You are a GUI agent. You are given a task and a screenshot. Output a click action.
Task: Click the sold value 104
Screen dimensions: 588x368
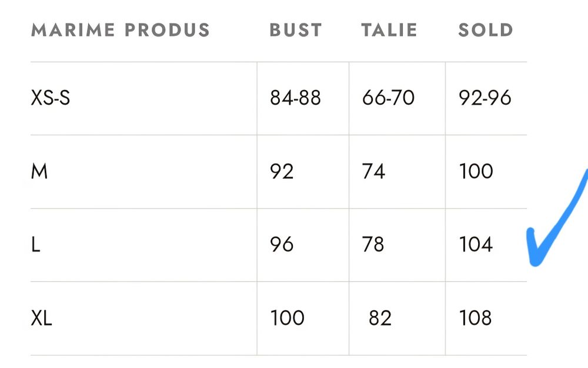tap(476, 244)
